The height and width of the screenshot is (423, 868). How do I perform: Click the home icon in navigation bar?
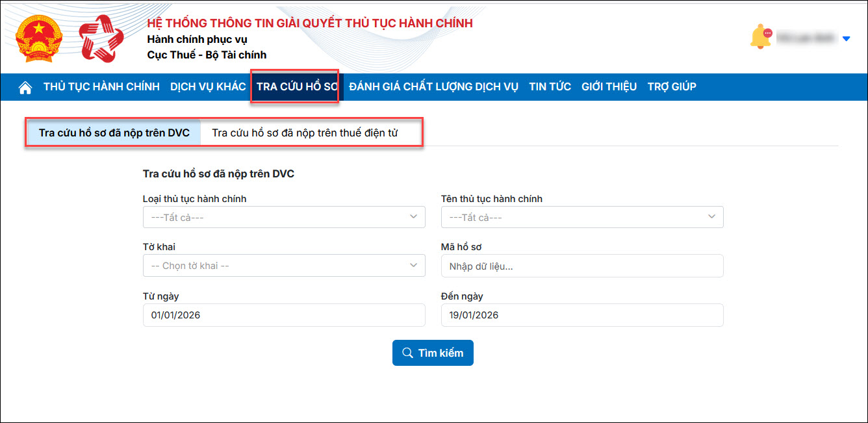25,87
